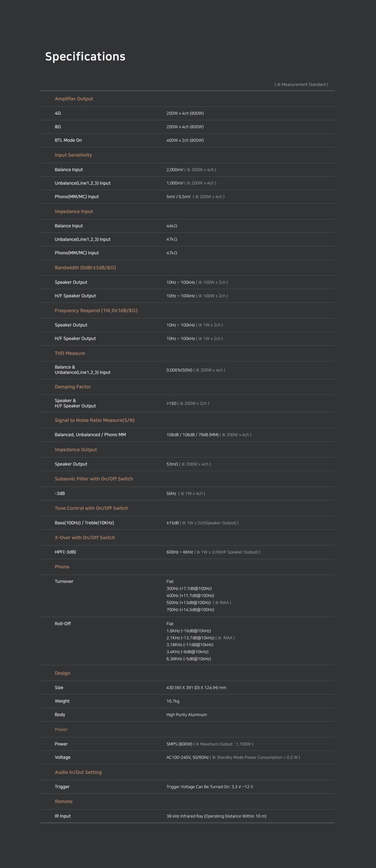The image size is (376, 868).
Task: Select the X-Over with On/Off Switch header
Action: pos(85,537)
